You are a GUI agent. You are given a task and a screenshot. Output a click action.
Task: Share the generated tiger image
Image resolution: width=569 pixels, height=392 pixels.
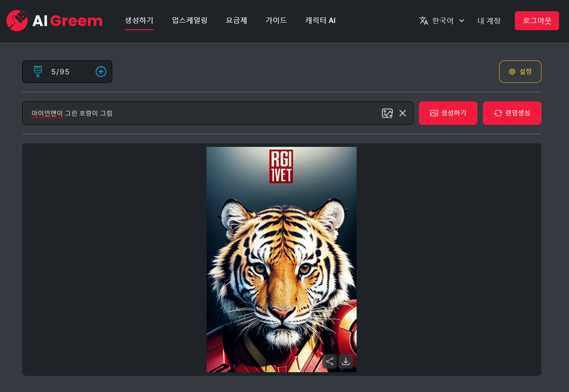click(330, 361)
